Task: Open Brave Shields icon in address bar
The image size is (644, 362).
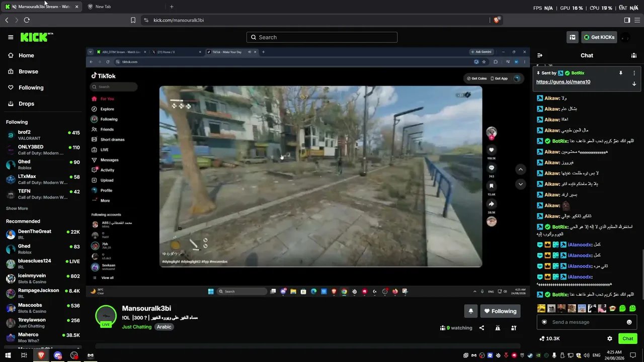Action: coord(497,20)
